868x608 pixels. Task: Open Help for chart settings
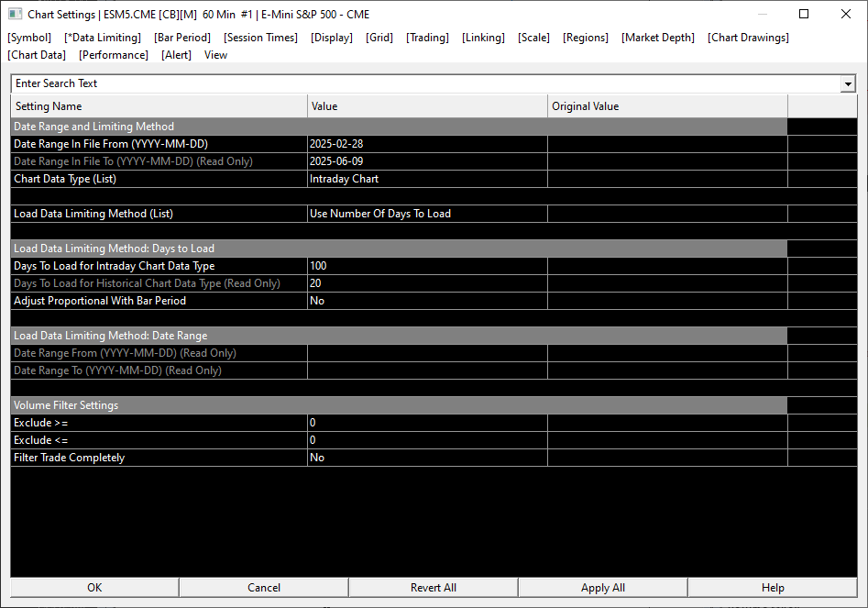[x=773, y=588]
